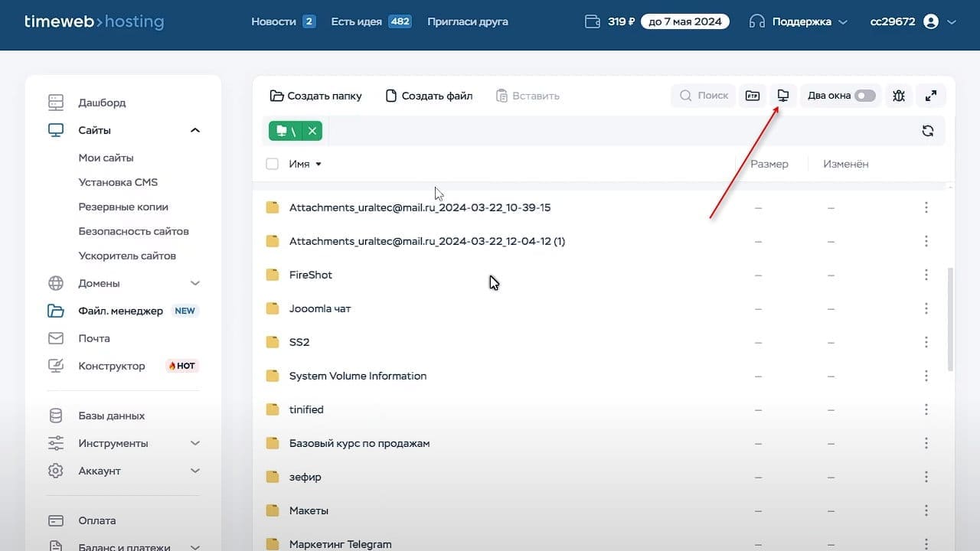The height and width of the screenshot is (551, 980).
Task: Expand the Аккаунт section chevron
Action: click(194, 471)
